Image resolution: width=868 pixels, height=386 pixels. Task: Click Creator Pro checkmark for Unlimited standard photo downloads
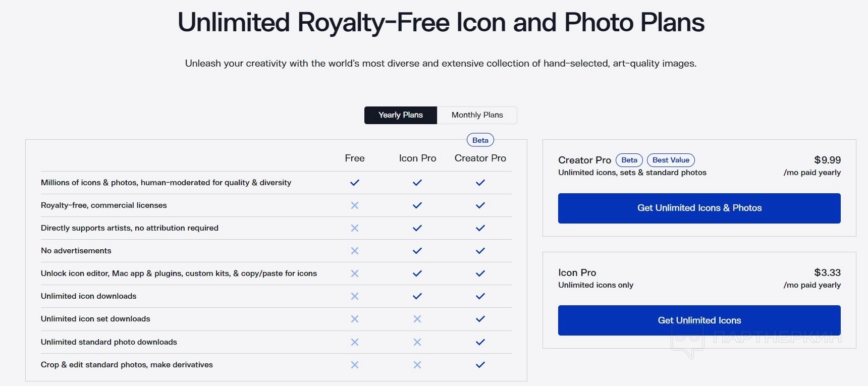[x=480, y=342]
